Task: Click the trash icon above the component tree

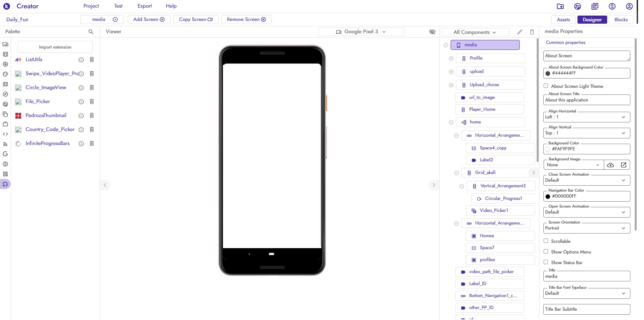Action: pos(532,32)
